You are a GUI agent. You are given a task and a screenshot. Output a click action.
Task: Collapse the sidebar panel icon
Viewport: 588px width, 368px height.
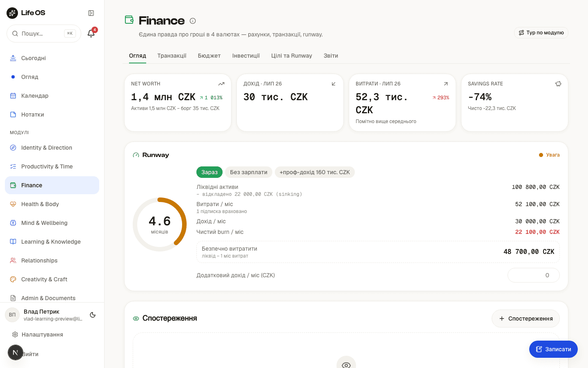pos(91,13)
